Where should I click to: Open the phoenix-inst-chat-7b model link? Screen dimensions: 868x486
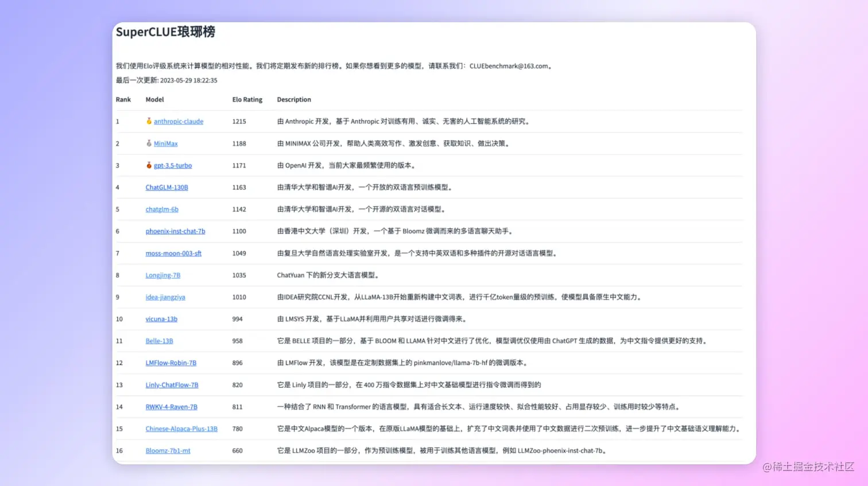[x=175, y=231]
